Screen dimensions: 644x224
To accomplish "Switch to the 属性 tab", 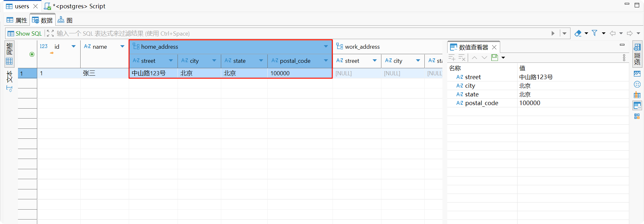I will click(17, 20).
